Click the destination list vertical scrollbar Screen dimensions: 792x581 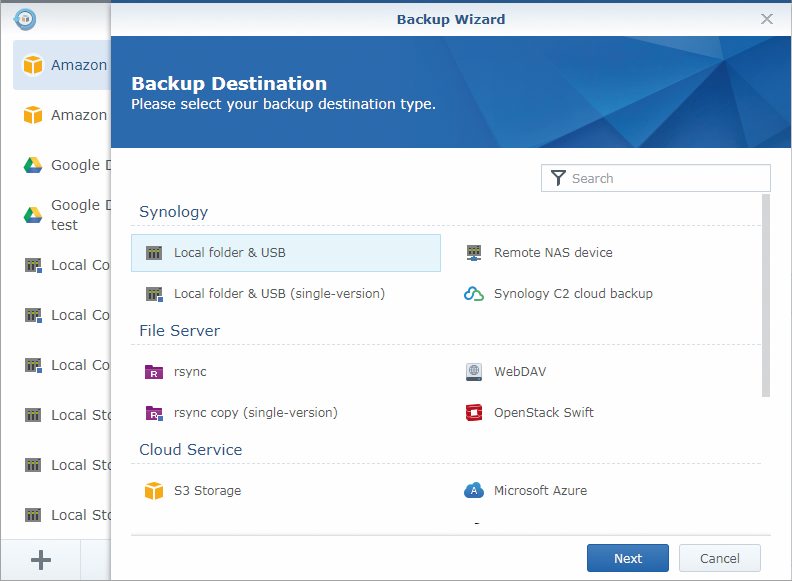point(766,296)
